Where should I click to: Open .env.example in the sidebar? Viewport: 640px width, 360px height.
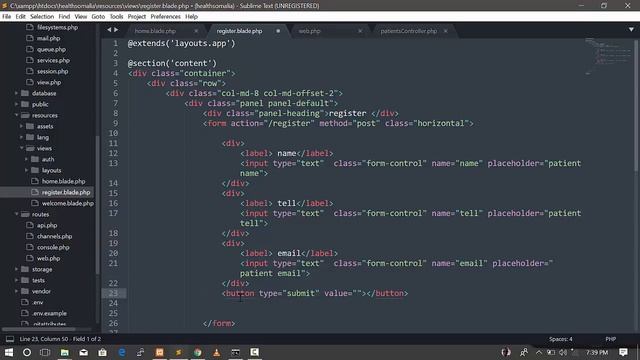point(49,313)
